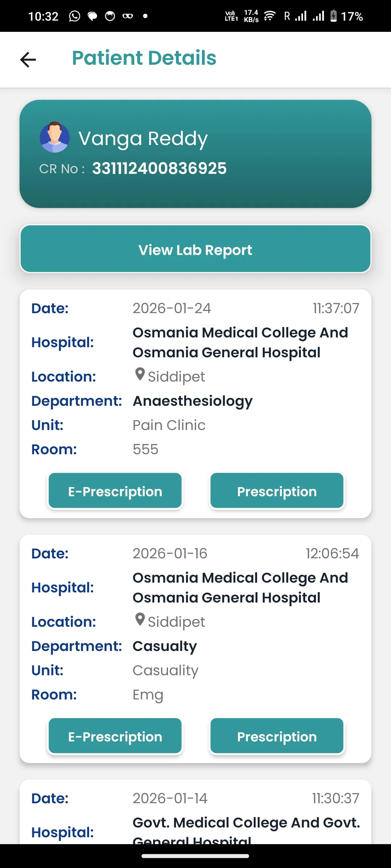Tap the battery status icon
Screen dimensions: 391x868
(333, 16)
